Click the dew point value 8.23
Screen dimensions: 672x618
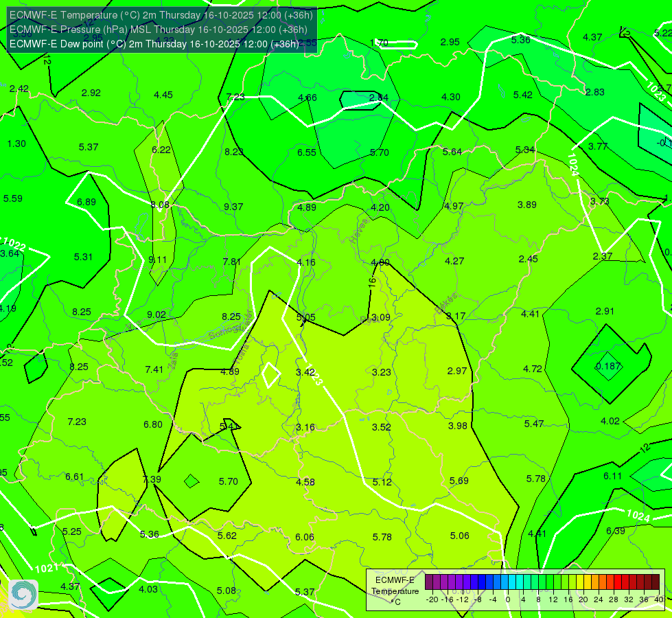click(x=234, y=151)
